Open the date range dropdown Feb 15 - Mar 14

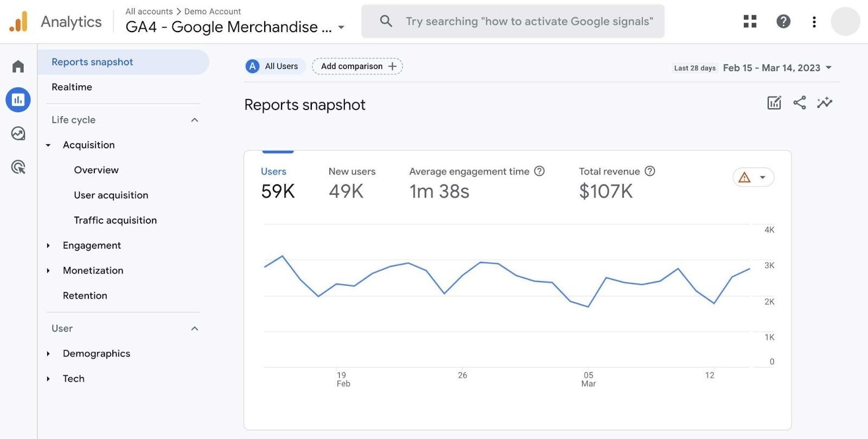(x=777, y=68)
